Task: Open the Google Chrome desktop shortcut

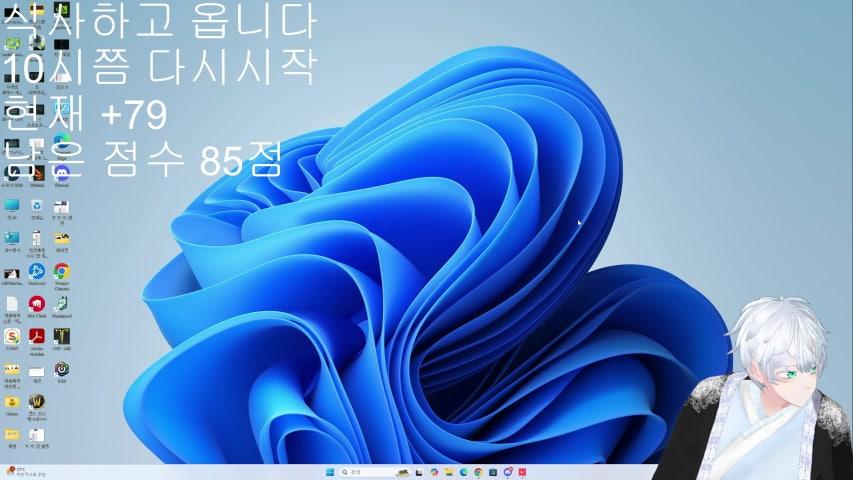Action: pyautogui.click(x=61, y=271)
